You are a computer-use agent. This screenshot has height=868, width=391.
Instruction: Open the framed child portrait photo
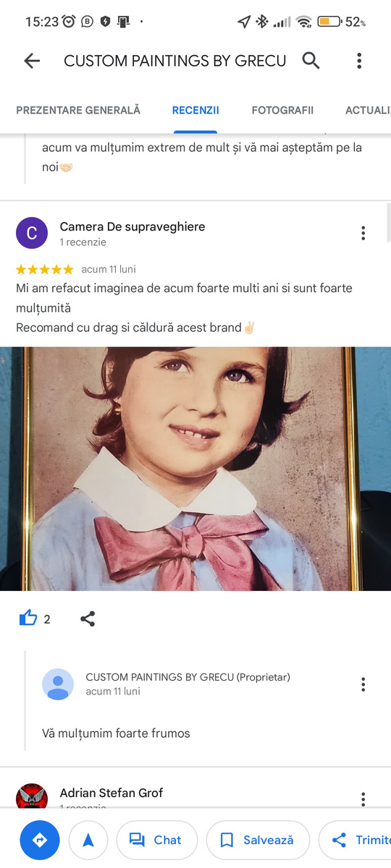click(x=195, y=469)
